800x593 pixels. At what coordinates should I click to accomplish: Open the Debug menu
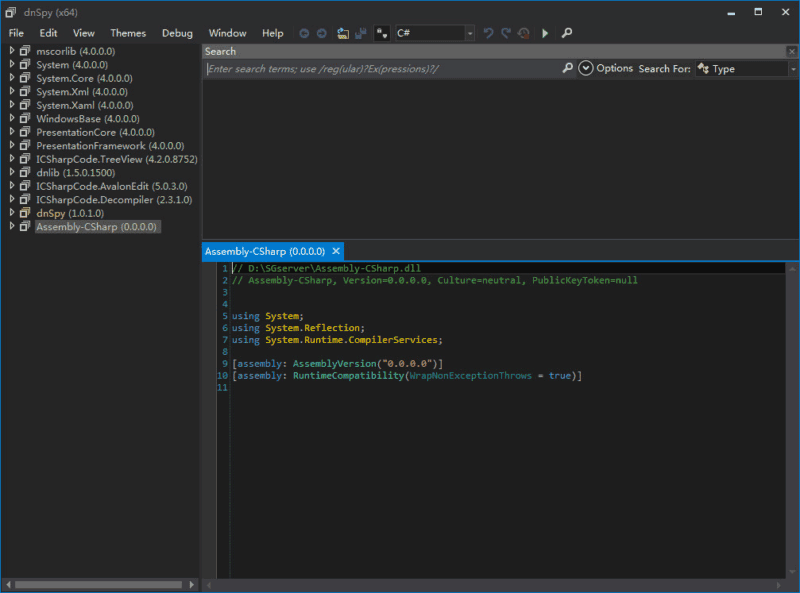point(177,33)
